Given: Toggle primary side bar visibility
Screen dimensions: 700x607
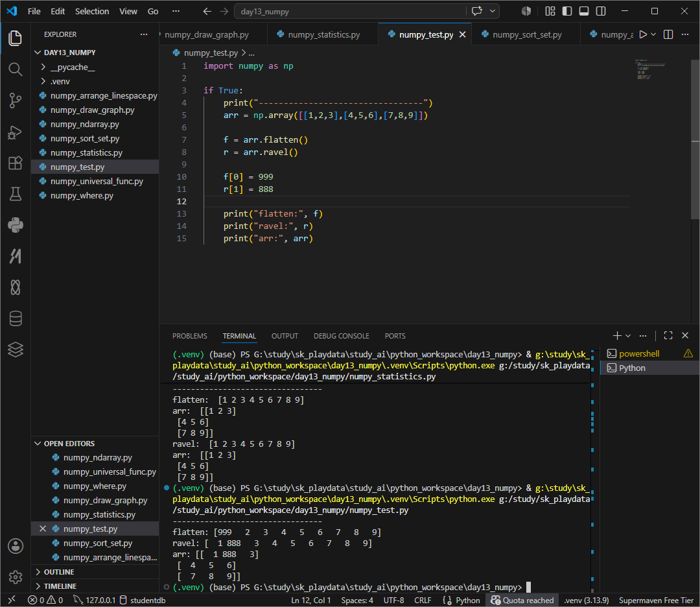Looking at the screenshot, I should coord(567,11).
